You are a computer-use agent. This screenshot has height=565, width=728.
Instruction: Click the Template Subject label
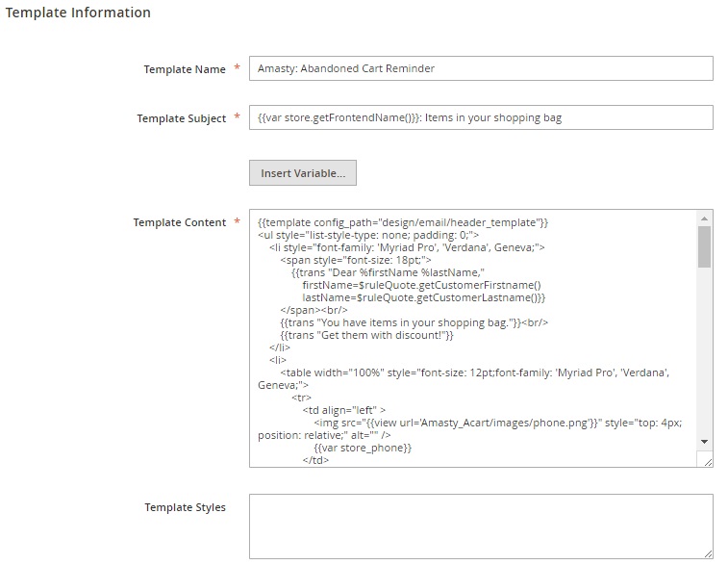181,118
